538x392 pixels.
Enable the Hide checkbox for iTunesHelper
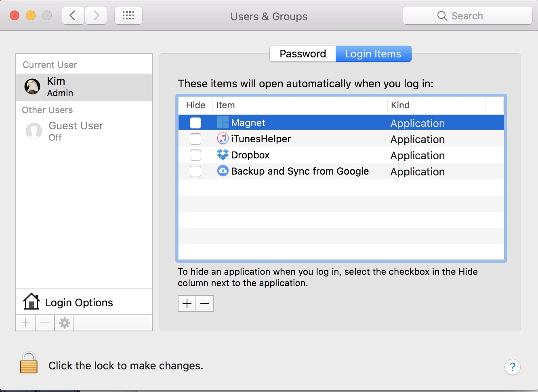pos(195,139)
